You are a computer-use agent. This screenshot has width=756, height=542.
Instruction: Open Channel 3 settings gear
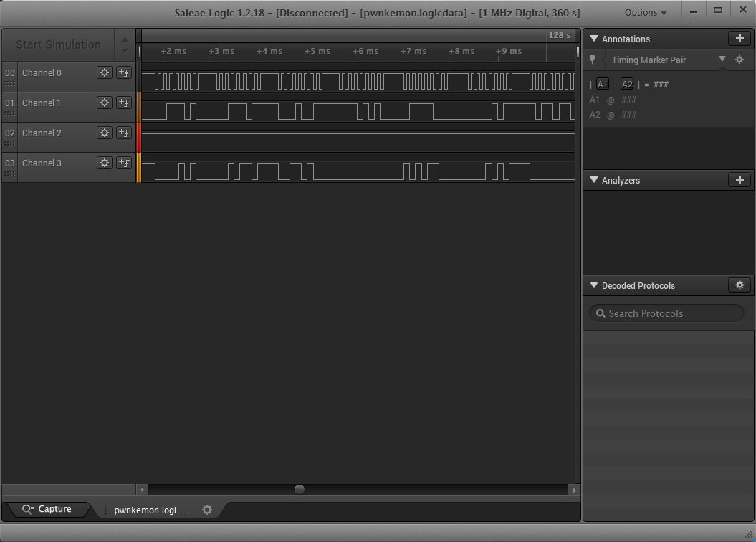tap(105, 163)
